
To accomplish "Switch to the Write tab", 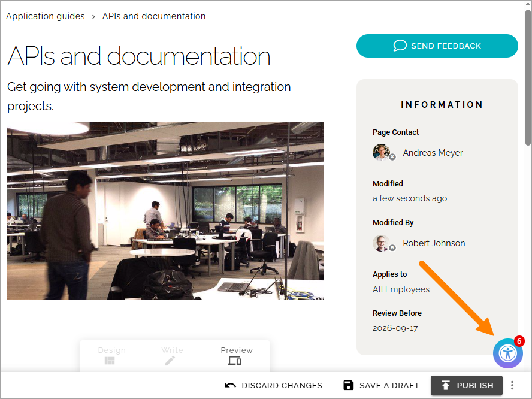I will 172,356.
